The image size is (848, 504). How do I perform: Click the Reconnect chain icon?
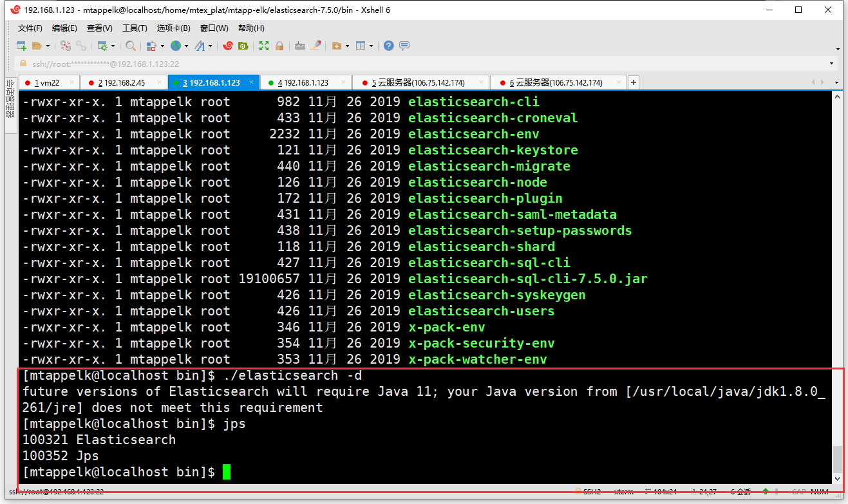81,46
